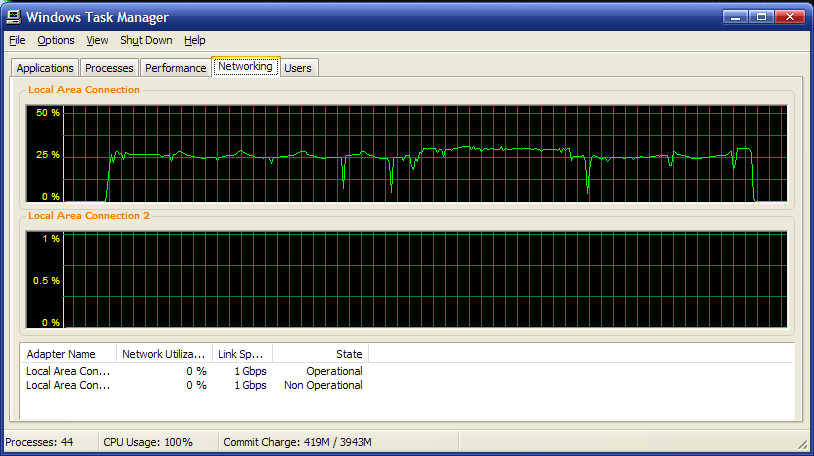This screenshot has height=456, width=814.
Task: Switch to the Performance tab
Action: (x=175, y=68)
